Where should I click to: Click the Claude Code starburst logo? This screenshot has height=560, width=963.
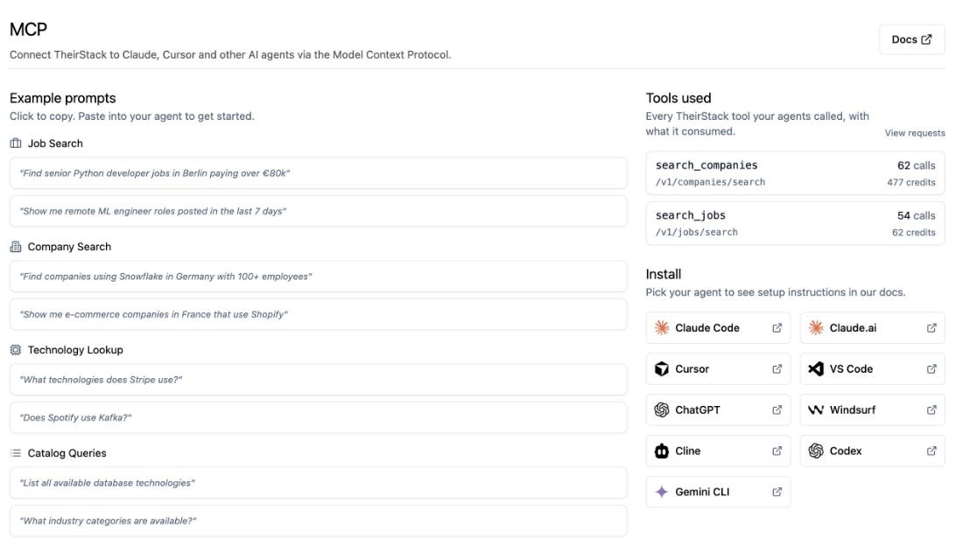(662, 328)
